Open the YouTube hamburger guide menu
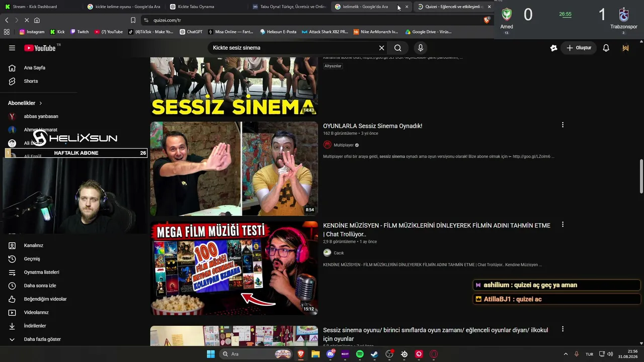644x362 pixels. (x=12, y=48)
